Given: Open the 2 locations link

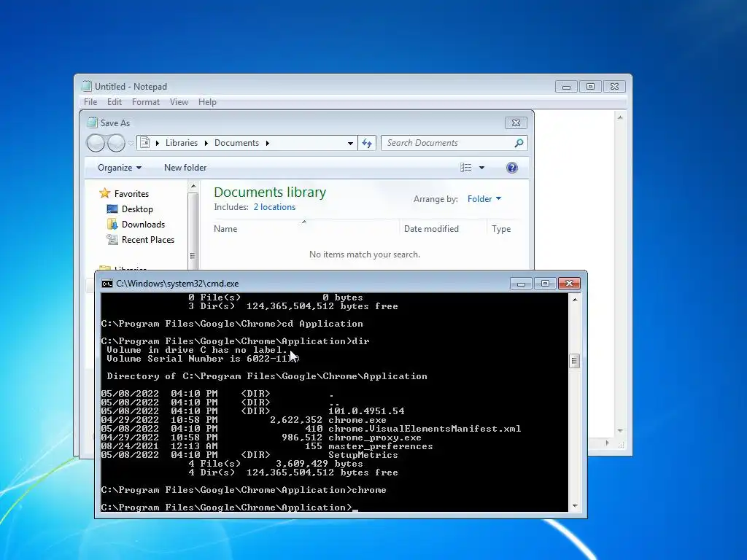Looking at the screenshot, I should coord(274,207).
